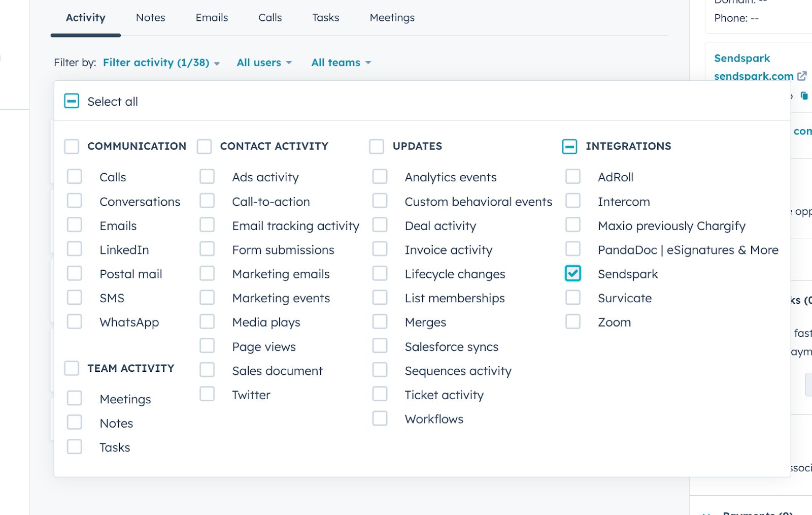Check the Page views checkbox
Screen dimensions: 812x515
(x=207, y=346)
